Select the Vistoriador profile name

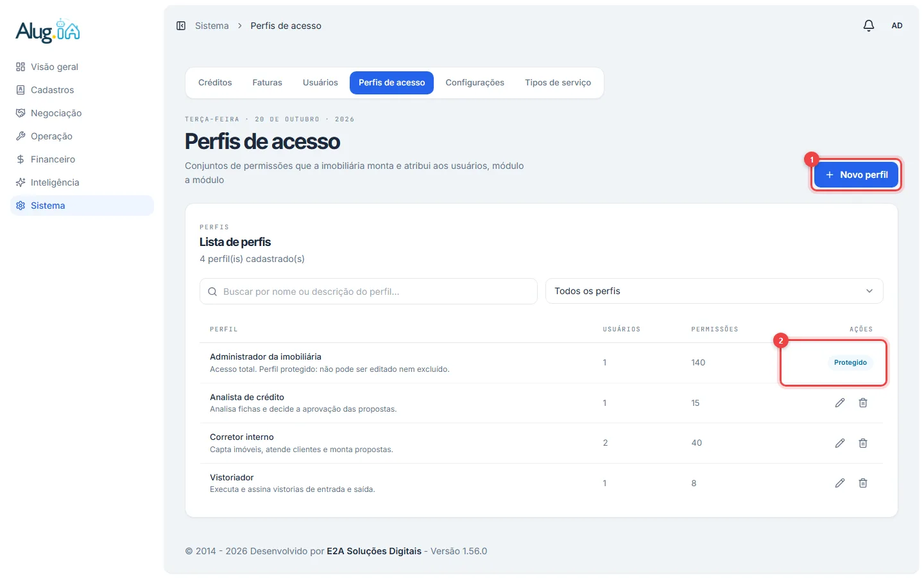tap(232, 477)
